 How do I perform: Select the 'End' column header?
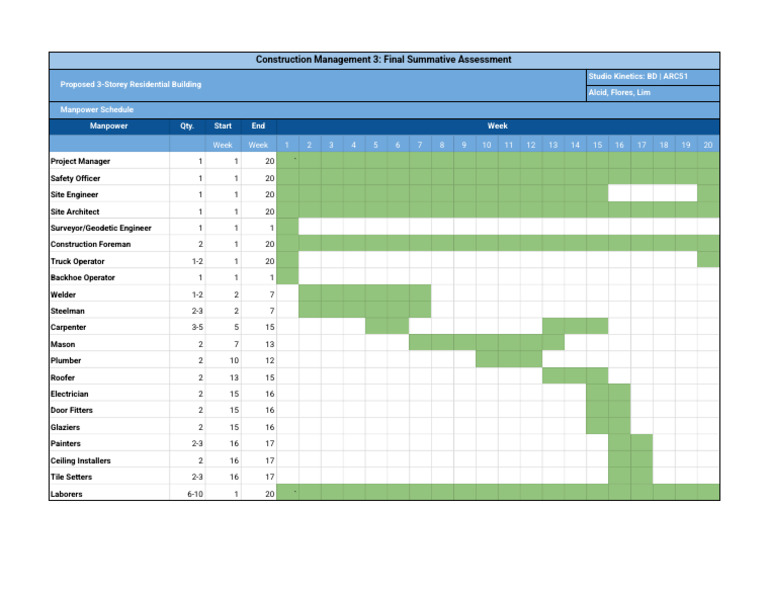258,126
